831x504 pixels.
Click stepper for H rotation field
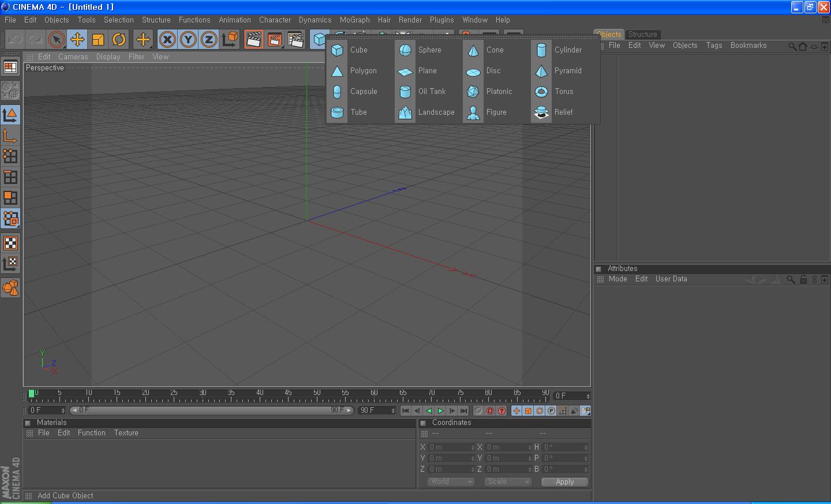(586, 447)
